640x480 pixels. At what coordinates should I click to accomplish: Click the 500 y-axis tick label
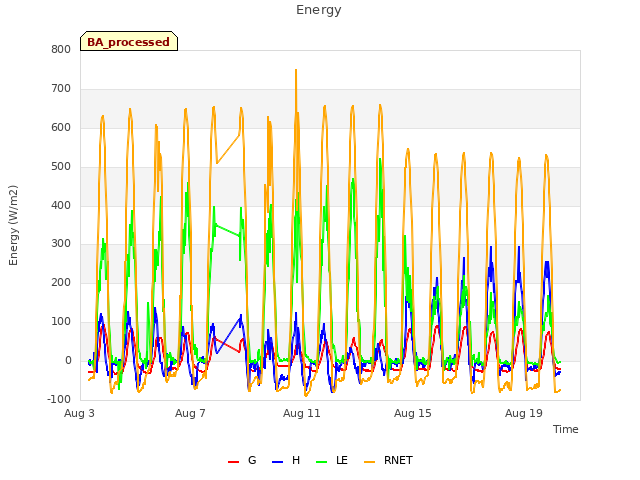tap(61, 167)
